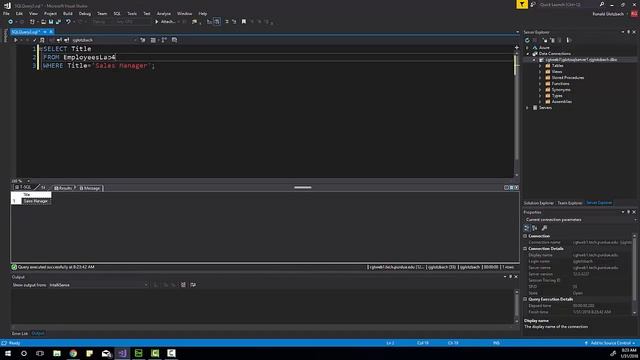This screenshot has width=640, height=360.
Task: Click the Alphabetical sort icon in the Properties panel
Action: point(535,228)
